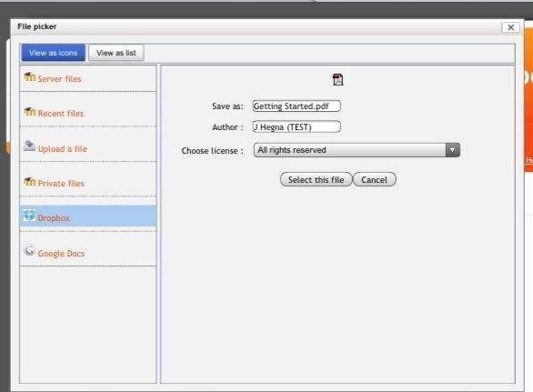Screen dimensions: 533x392
Task: Click the Private files repository icon
Action: tap(30, 182)
